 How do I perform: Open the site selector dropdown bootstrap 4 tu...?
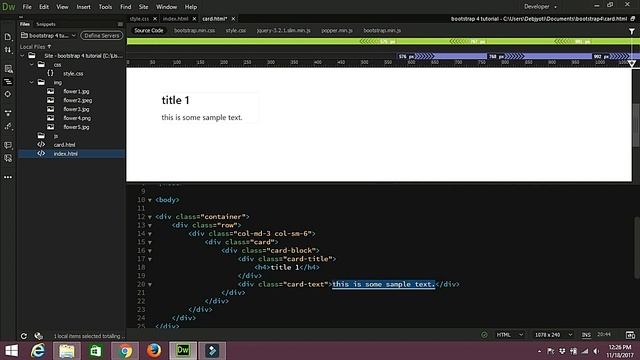[x=49, y=36]
